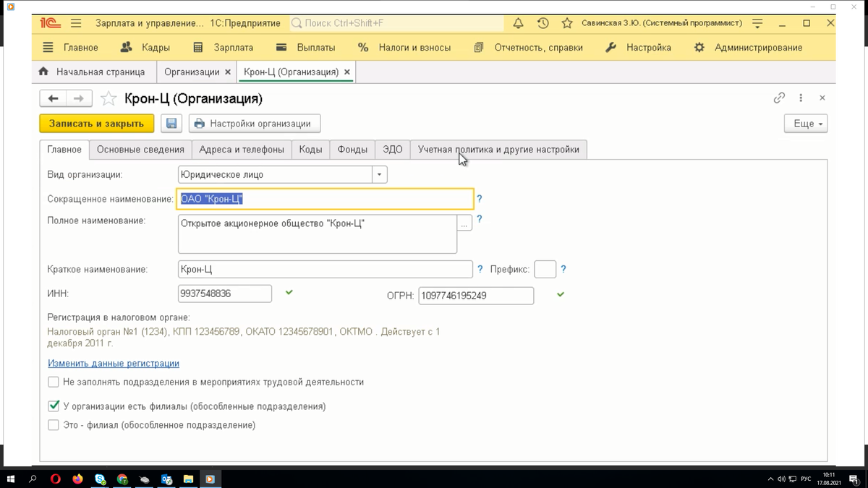Uncheck У организации есть филиалы

(54, 406)
